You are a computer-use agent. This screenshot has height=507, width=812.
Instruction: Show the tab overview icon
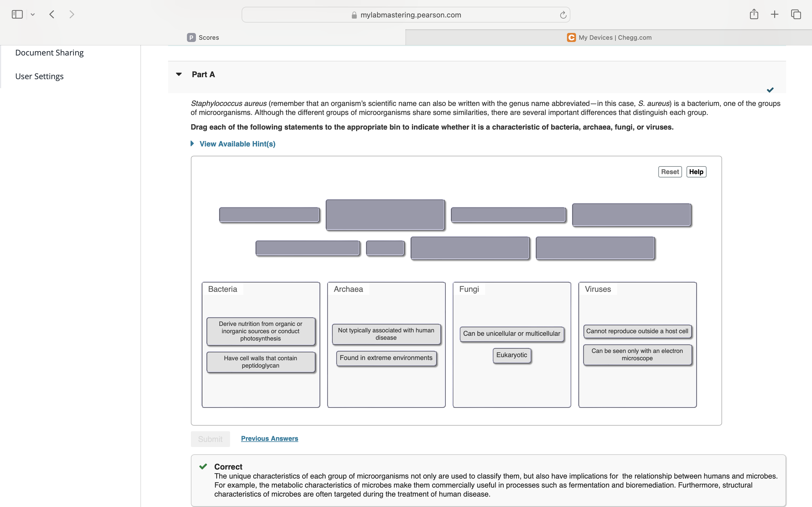[x=796, y=14]
